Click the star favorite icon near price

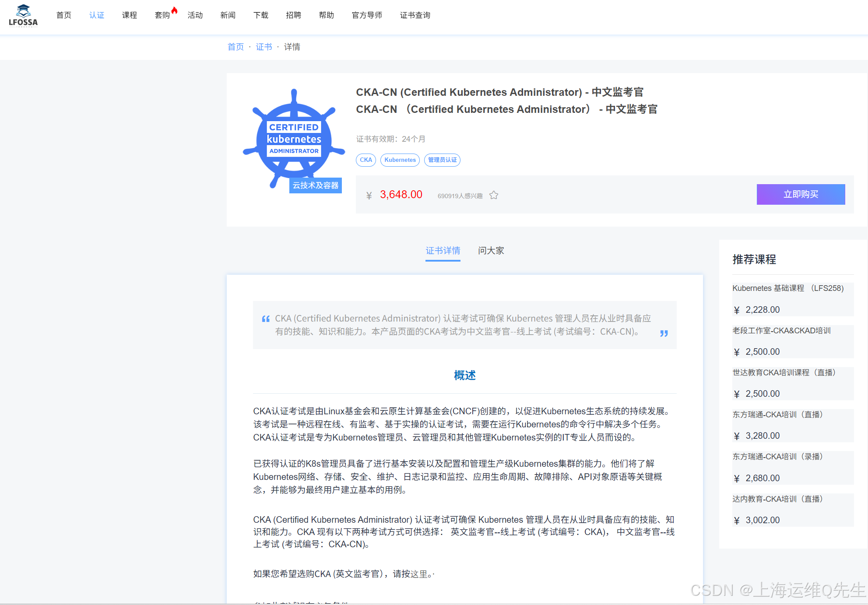pyautogui.click(x=494, y=195)
